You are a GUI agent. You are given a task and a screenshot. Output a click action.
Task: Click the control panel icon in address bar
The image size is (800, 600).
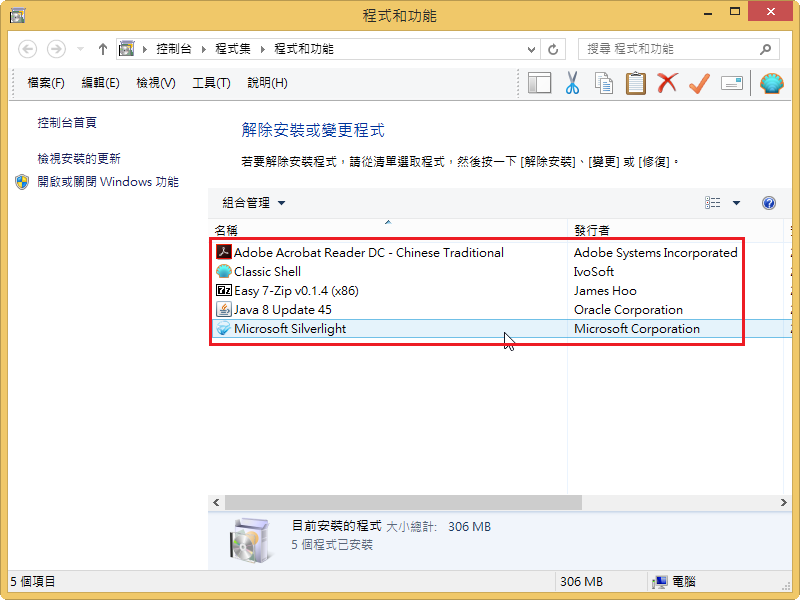click(x=127, y=49)
